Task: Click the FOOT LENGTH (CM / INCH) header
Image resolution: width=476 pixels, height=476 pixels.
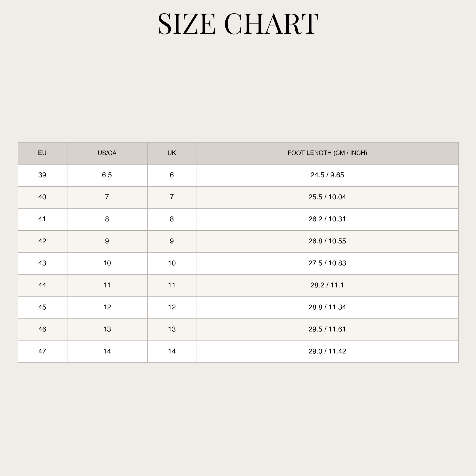Action: click(x=327, y=153)
